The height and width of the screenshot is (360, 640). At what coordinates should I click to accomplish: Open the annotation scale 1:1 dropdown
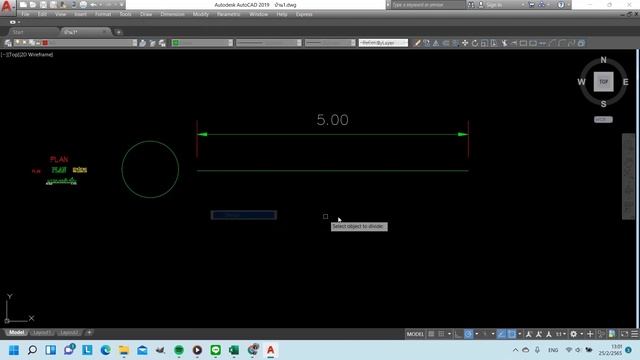[560, 334]
